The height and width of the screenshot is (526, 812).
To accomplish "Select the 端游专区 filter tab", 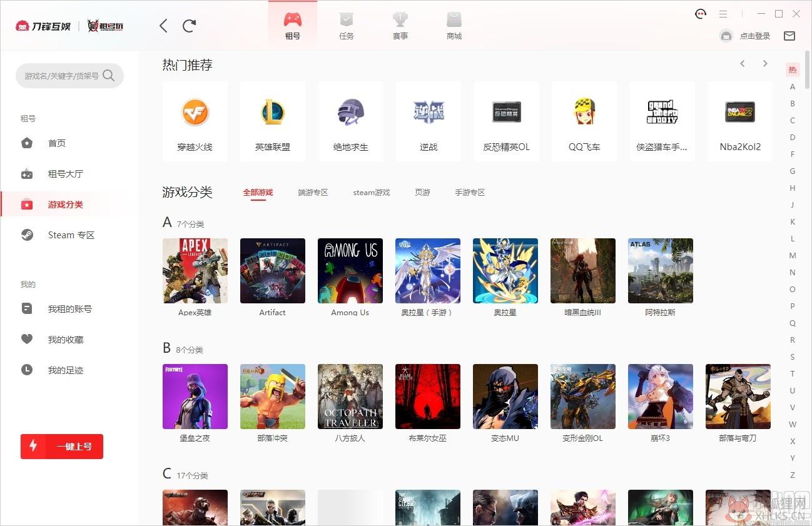I will [x=313, y=193].
